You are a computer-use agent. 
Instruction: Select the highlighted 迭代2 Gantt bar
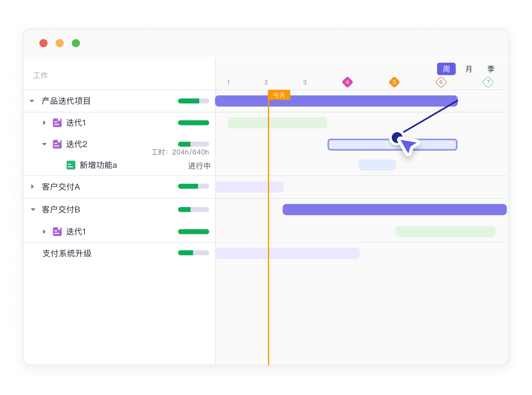(393, 145)
